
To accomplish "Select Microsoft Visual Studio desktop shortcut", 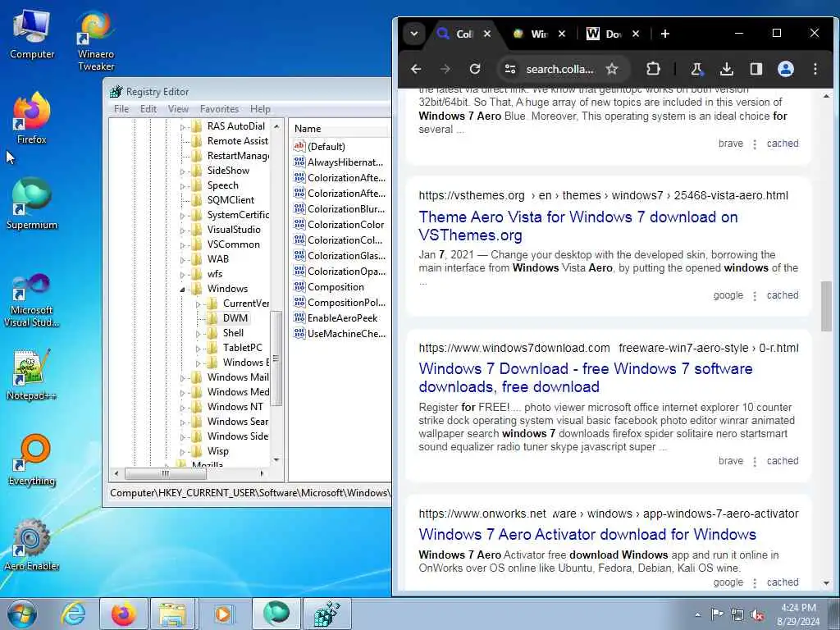I will [32, 300].
